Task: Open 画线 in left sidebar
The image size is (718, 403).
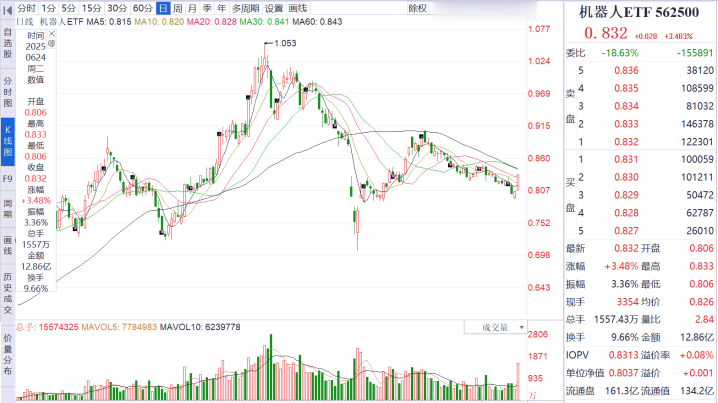Action: 8,245
